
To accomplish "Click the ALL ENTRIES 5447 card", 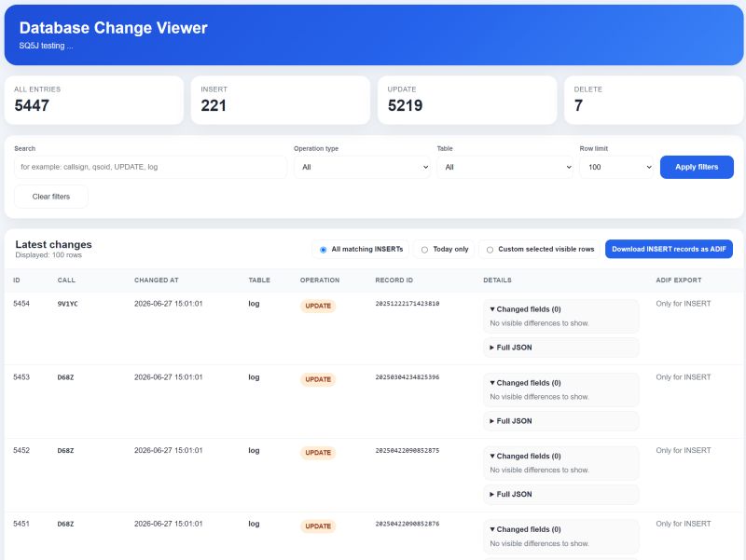I will tap(94, 100).
